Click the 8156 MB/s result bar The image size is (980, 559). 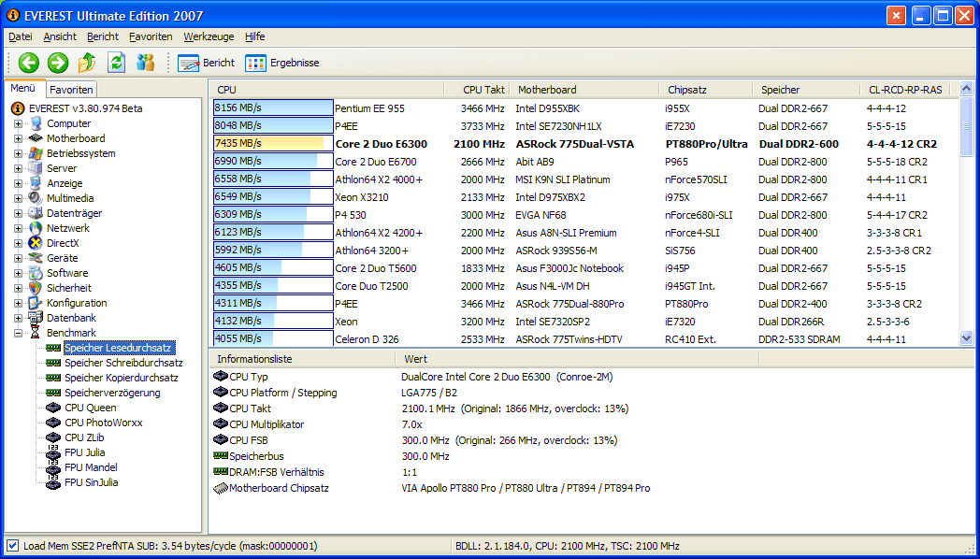(273, 108)
